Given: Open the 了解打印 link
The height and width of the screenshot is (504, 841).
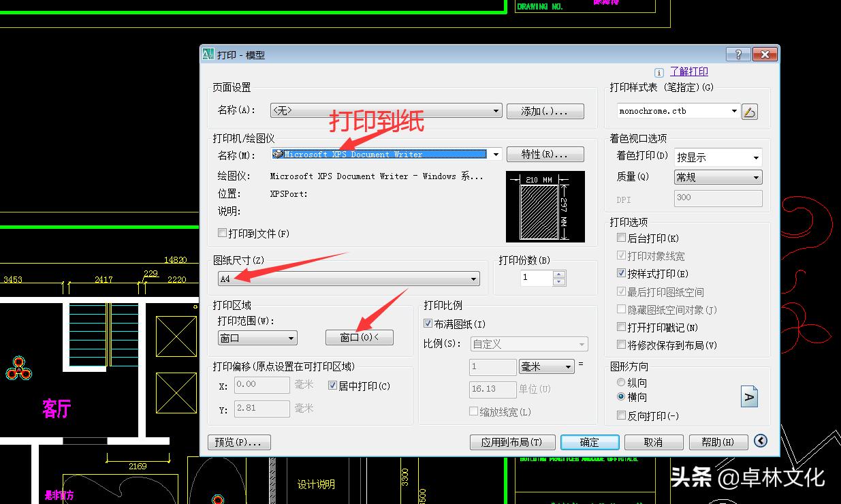Looking at the screenshot, I should coord(688,71).
